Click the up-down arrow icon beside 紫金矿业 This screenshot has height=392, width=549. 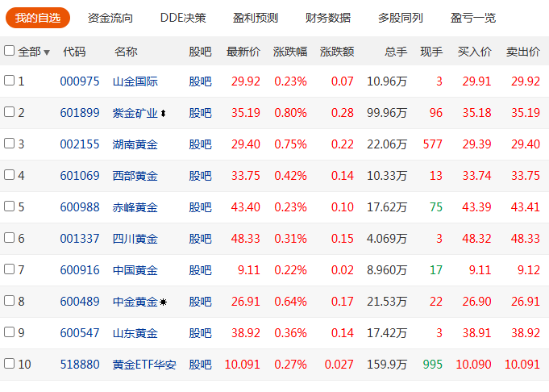tap(163, 113)
